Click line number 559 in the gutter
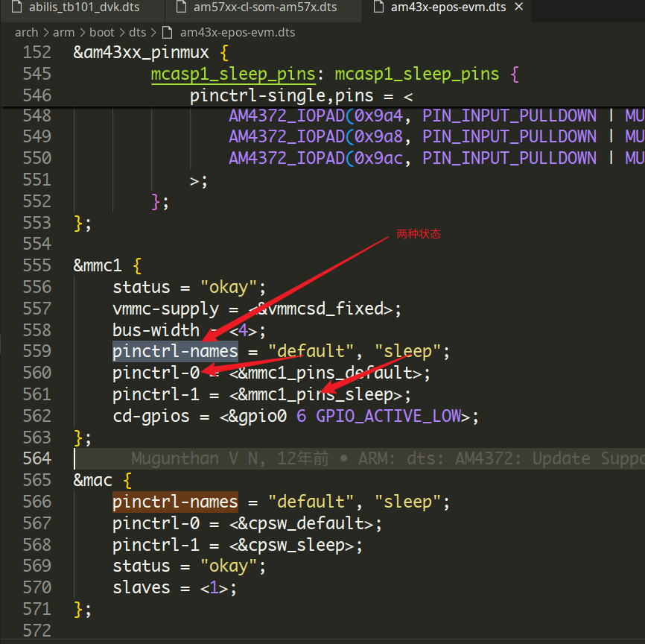The height and width of the screenshot is (644, 645). click(36, 351)
